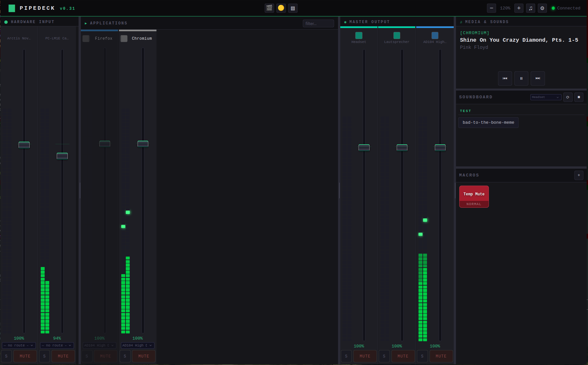The width and height of the screenshot is (588, 365).
Task: Pause the current media track
Action: pyautogui.click(x=521, y=78)
